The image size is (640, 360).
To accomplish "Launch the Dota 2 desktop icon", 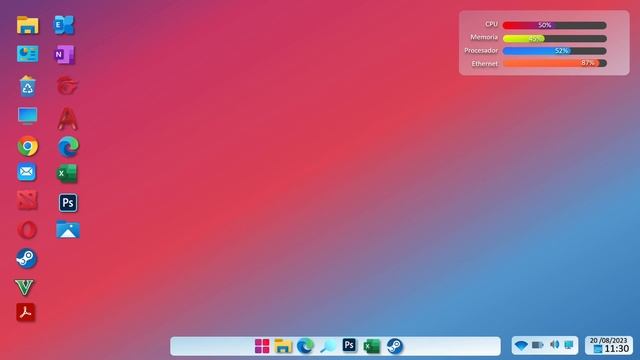I will point(27,200).
